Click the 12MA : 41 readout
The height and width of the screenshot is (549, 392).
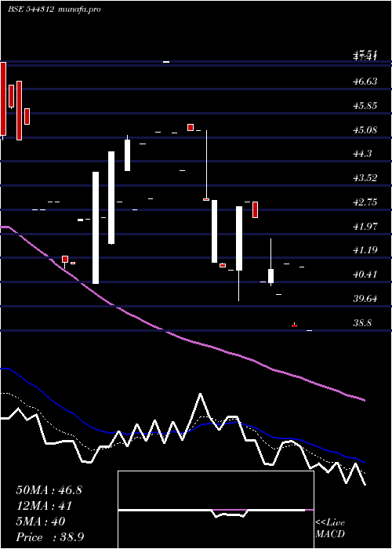[x=44, y=506]
